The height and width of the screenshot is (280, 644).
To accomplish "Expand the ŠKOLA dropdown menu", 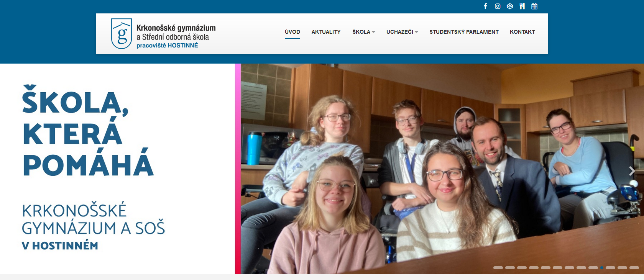I will click(x=364, y=32).
